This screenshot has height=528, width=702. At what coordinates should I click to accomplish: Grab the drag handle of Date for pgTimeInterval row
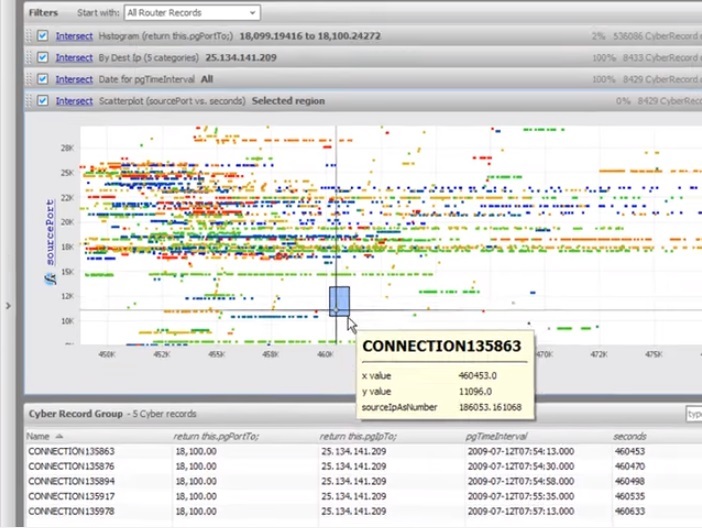pyautogui.click(x=29, y=79)
